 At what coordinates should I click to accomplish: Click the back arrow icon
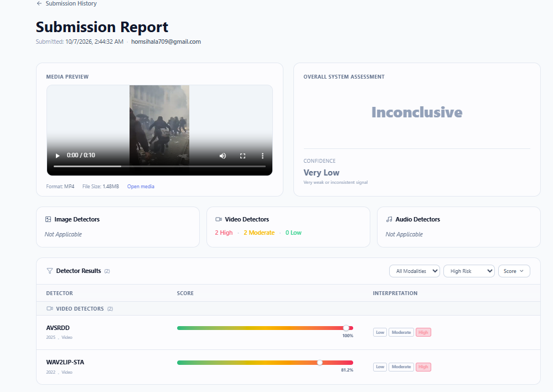(x=39, y=3)
